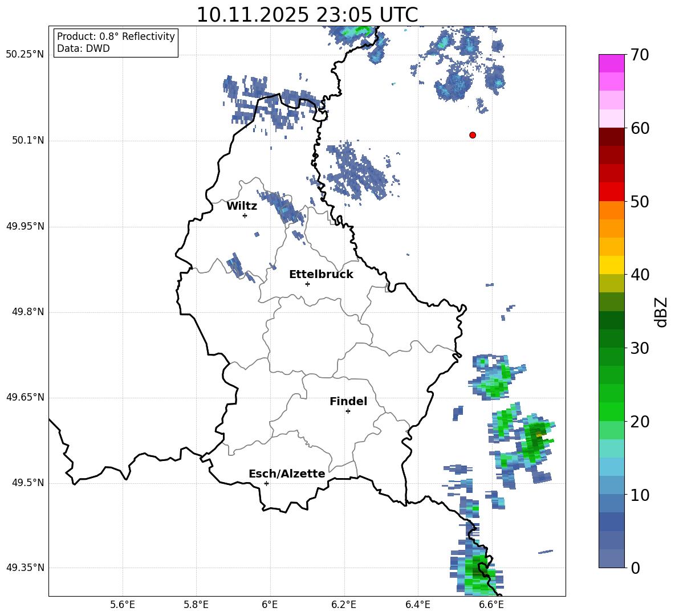Click the Findel station cross marker
Image resolution: width=675 pixels, height=616 pixels.
pos(348,411)
